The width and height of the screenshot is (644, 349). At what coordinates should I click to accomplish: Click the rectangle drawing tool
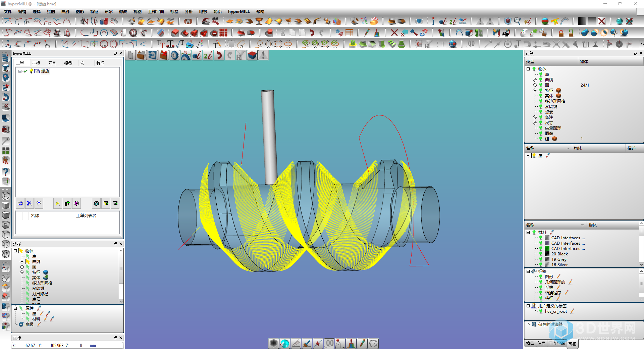pos(85,44)
